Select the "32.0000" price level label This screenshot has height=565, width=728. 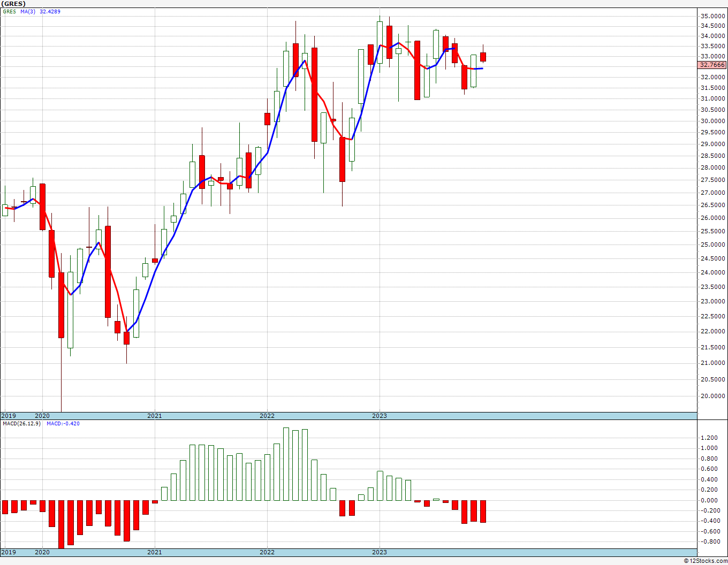[x=713, y=77]
